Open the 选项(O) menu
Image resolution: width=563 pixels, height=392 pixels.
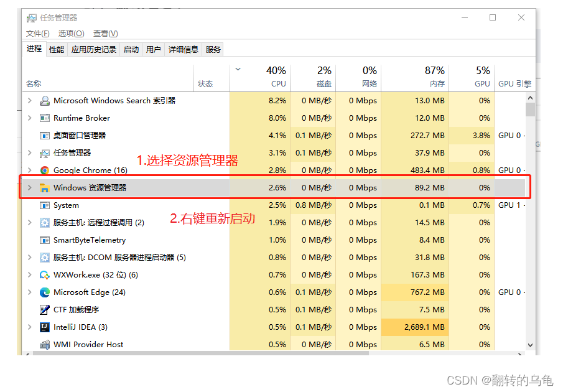[x=71, y=34]
